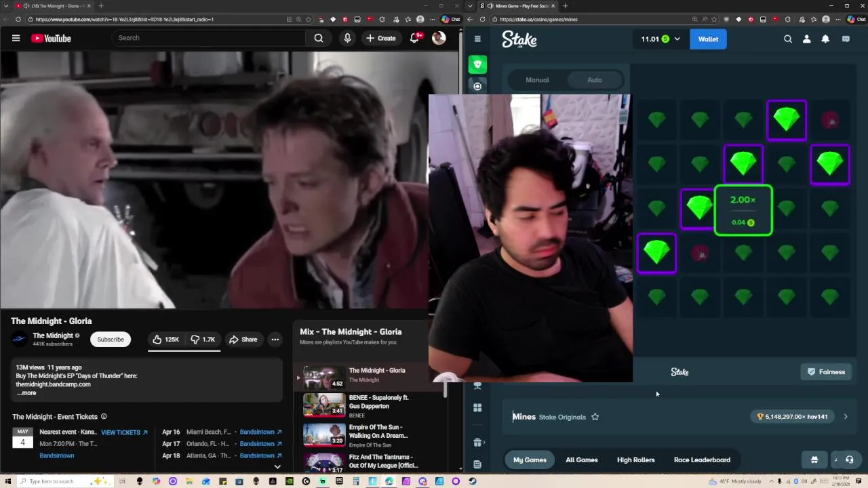Open the YouTube account avatar menu

click(x=439, y=38)
